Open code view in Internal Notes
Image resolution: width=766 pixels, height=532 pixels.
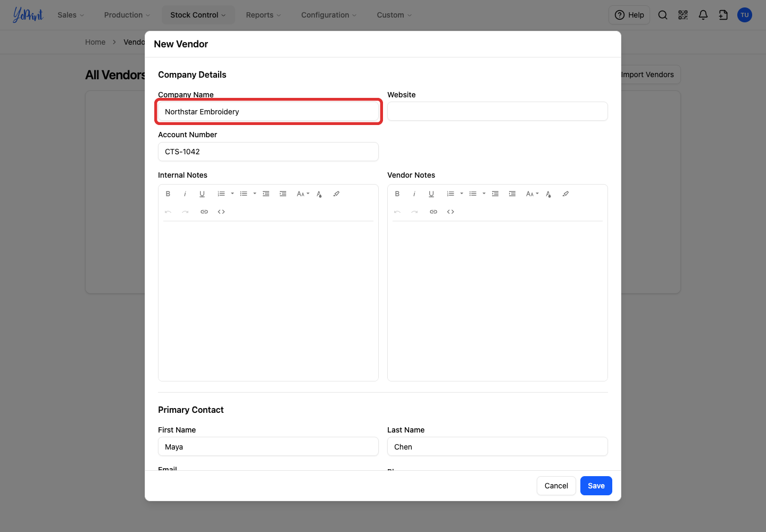(x=221, y=212)
